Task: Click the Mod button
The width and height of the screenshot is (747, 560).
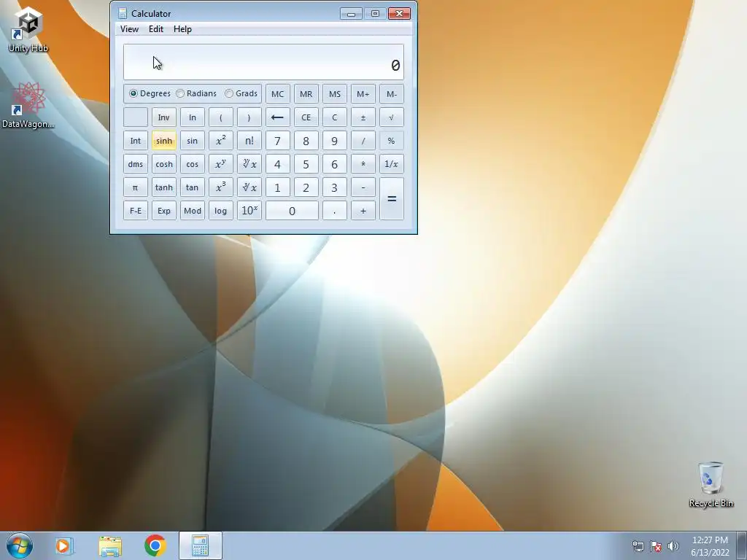Action: point(192,211)
